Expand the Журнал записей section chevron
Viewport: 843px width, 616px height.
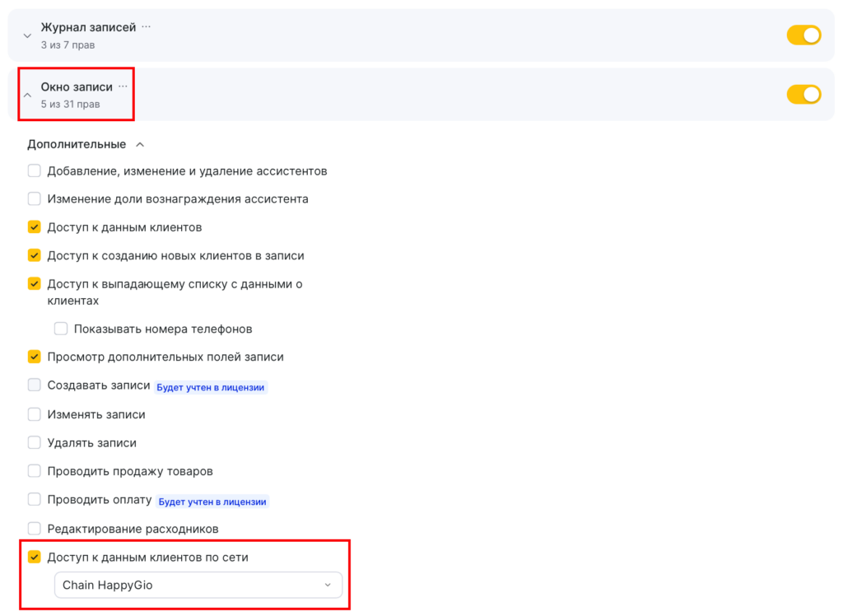click(x=27, y=35)
